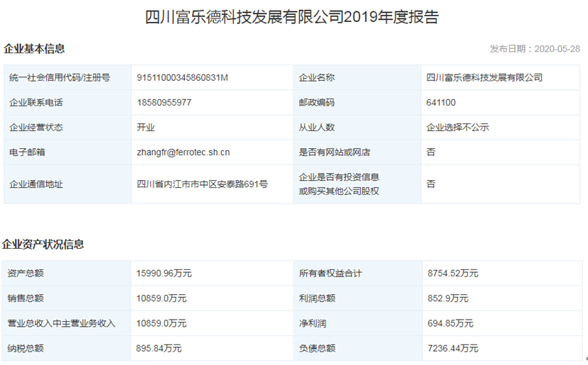Click the 是否有网站或网店 label
Viewport: 588px width, 365px height.
point(334,152)
